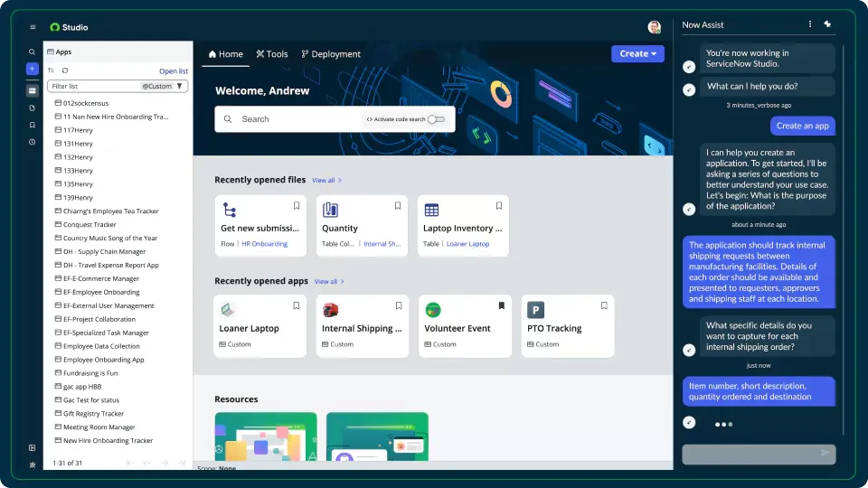Switch to the Tools tab

pos(272,54)
